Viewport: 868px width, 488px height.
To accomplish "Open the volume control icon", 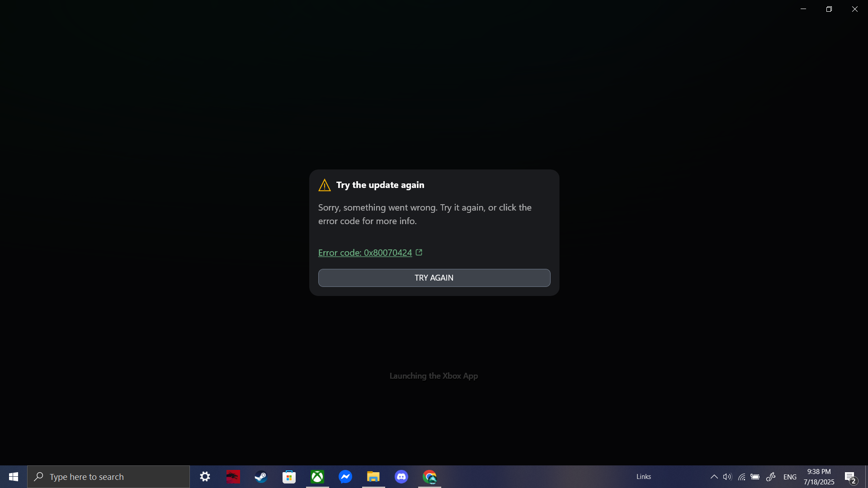I will click(x=727, y=477).
